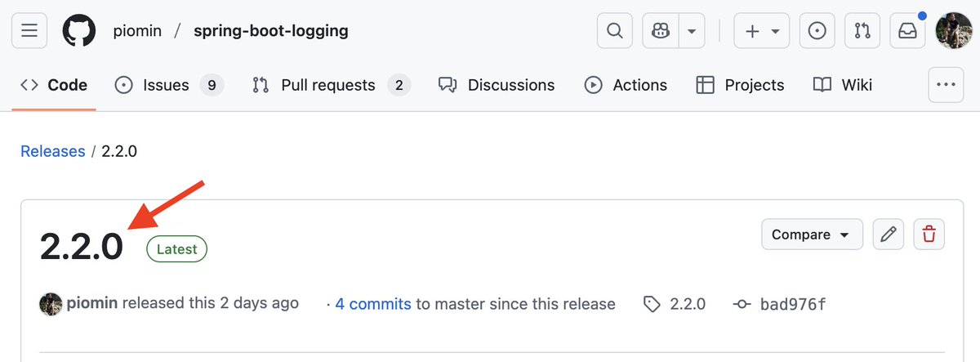980x362 pixels.
Task: Click the Pull requests count badge 2
Action: click(399, 85)
